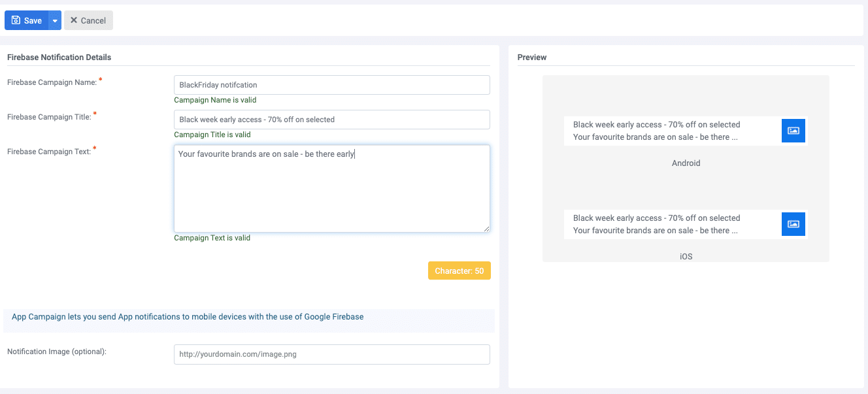This screenshot has width=868, height=394.
Task: Click the App Campaign info text
Action: tap(188, 317)
